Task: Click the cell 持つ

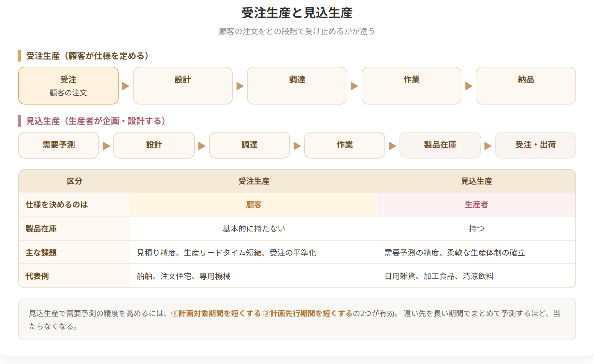Action: [476, 229]
